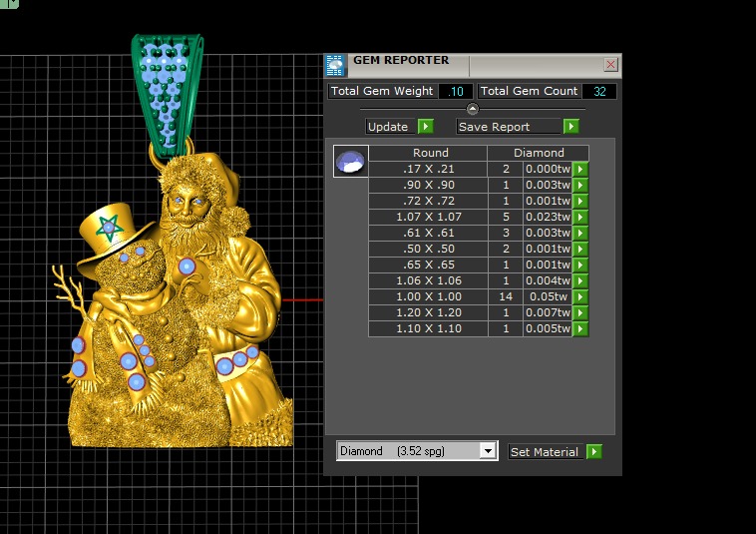Click the Total Gem Count value 32
The height and width of the screenshot is (534, 756).
(x=598, y=91)
